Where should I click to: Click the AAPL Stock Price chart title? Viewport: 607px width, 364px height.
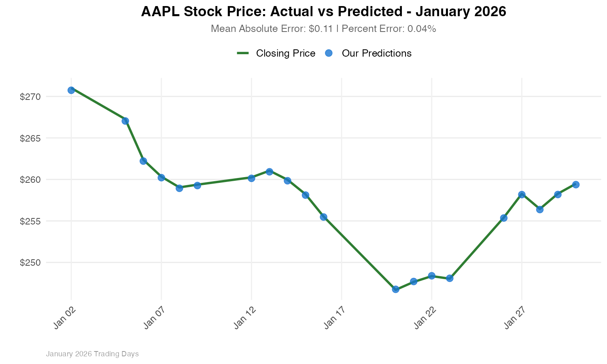click(x=323, y=12)
